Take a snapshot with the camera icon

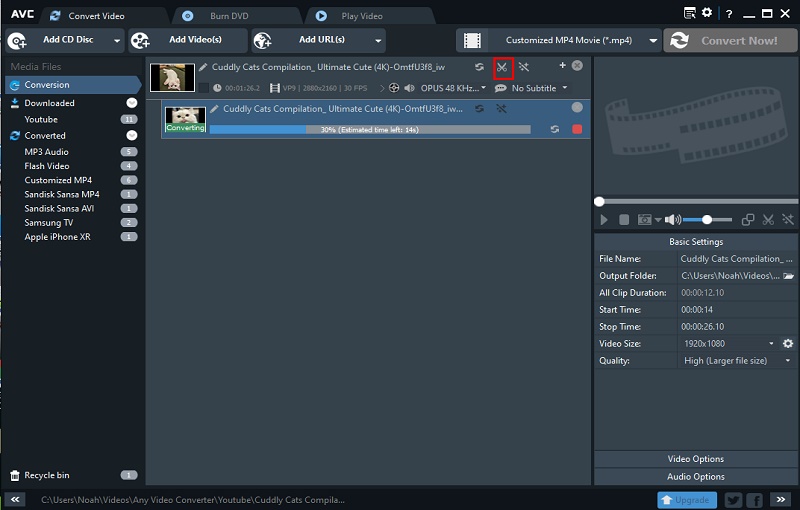tap(644, 220)
